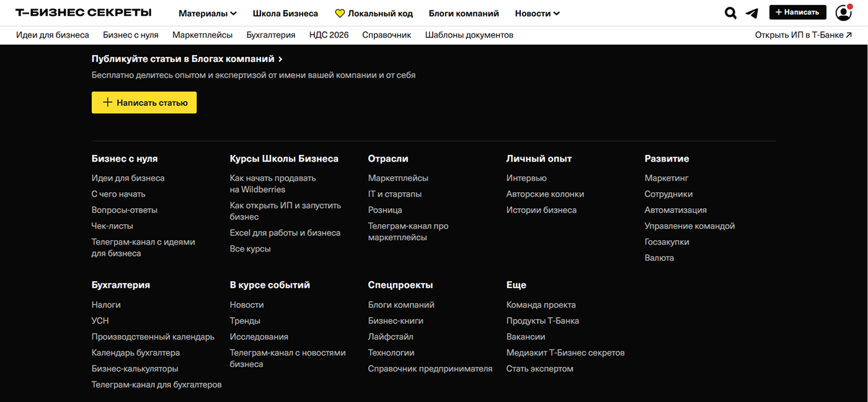Open the Стать экспертом link
Image resolution: width=868 pixels, height=402 pixels.
pos(540,369)
